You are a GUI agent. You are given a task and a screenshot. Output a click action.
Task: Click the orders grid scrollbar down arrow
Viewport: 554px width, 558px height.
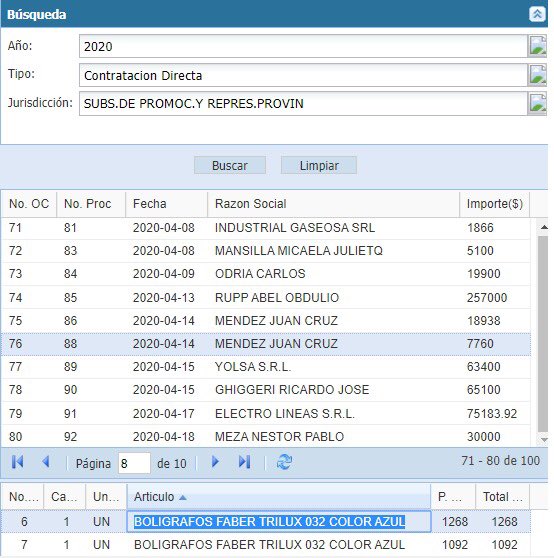(544, 440)
